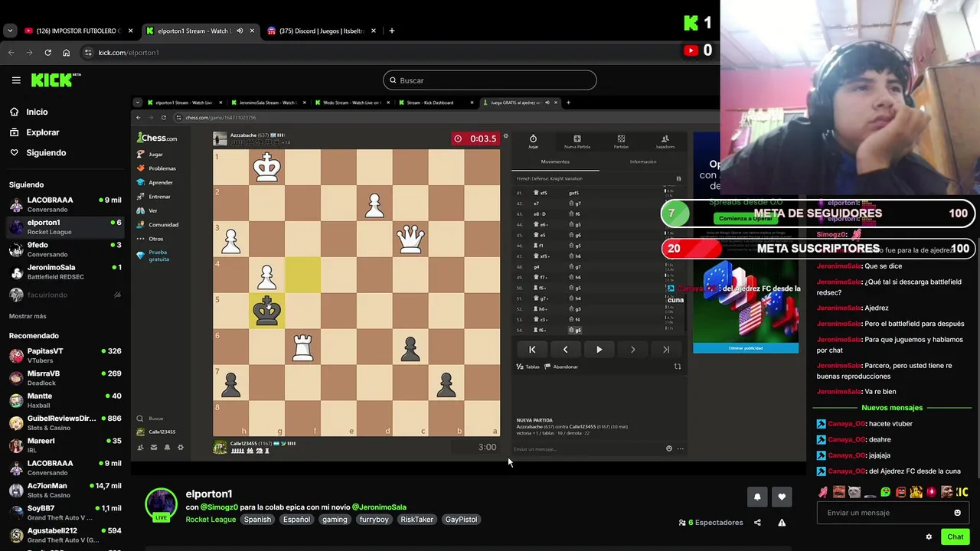Click the Kick logo
Screen dimensions: 980x551
(55, 80)
